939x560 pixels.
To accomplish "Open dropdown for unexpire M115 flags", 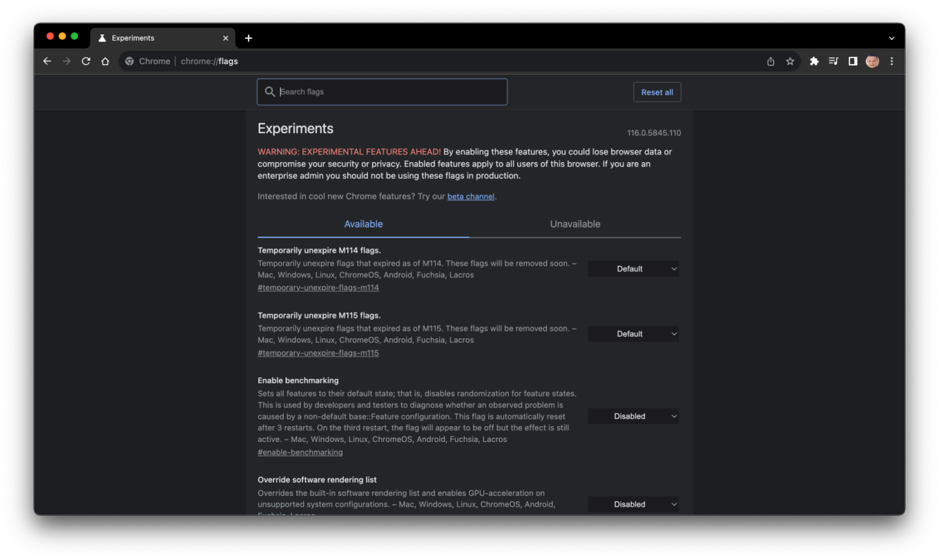I will pos(633,334).
